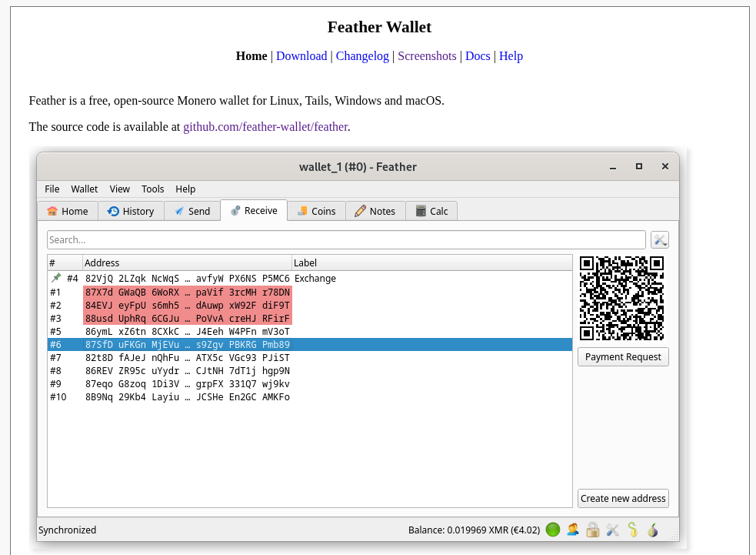756x555 pixels.
Task: Click the QR code image
Action: pyautogui.click(x=621, y=298)
